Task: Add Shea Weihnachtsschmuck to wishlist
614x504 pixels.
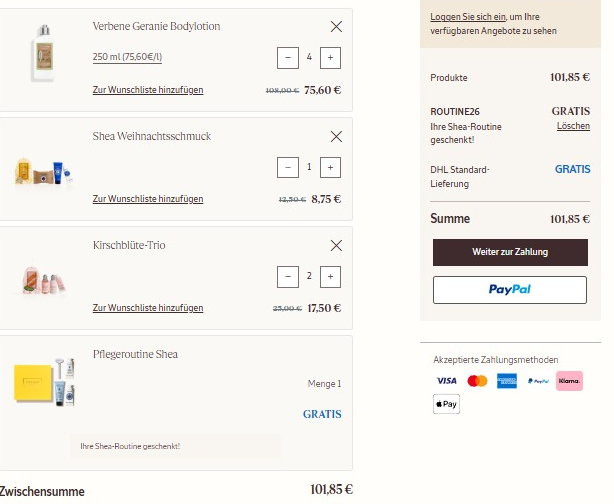Action: [x=148, y=199]
